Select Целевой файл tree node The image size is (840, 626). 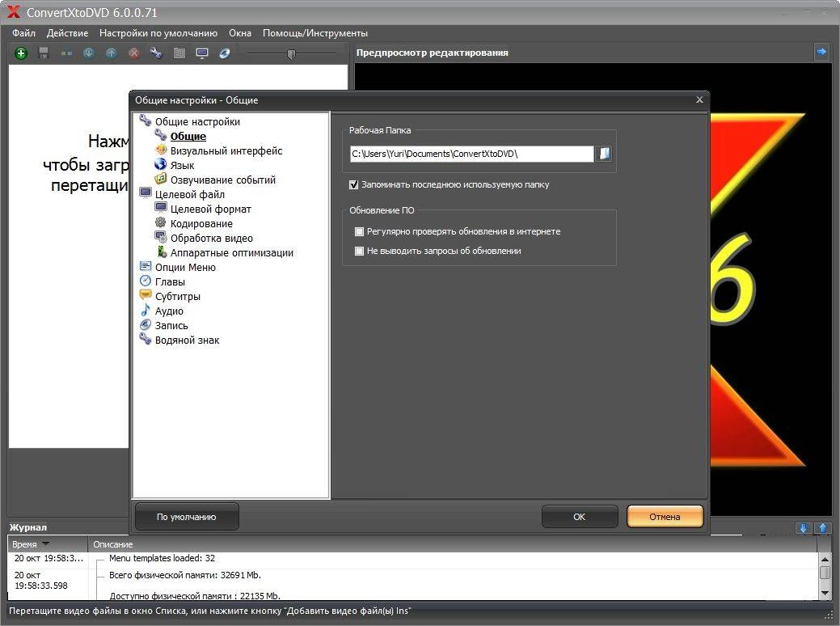pos(190,194)
